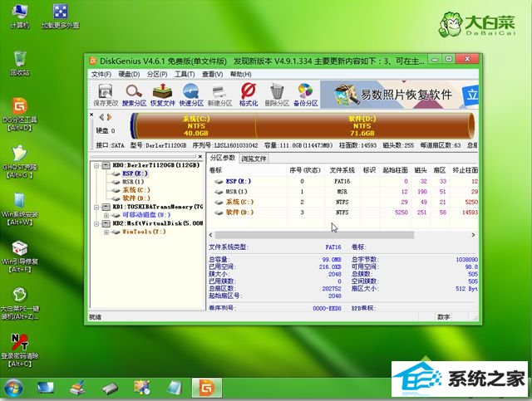Open 大白菜PE一键装机 desktop shortcut
The width and height of the screenshot is (532, 401).
point(20,304)
